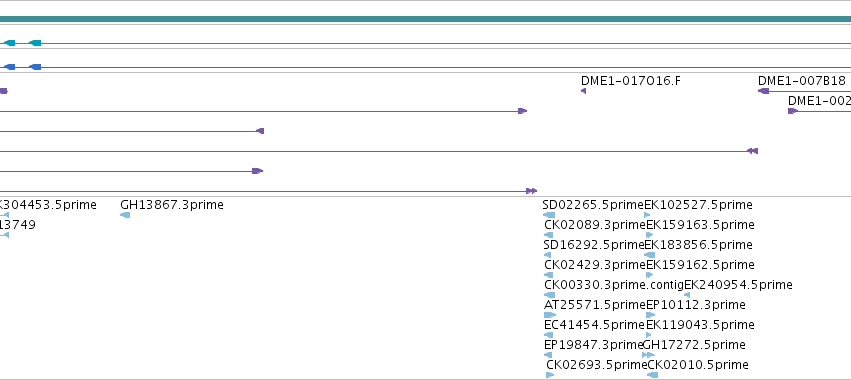
Task: Select the arrow below EK159162.5prime
Action: 650,275
